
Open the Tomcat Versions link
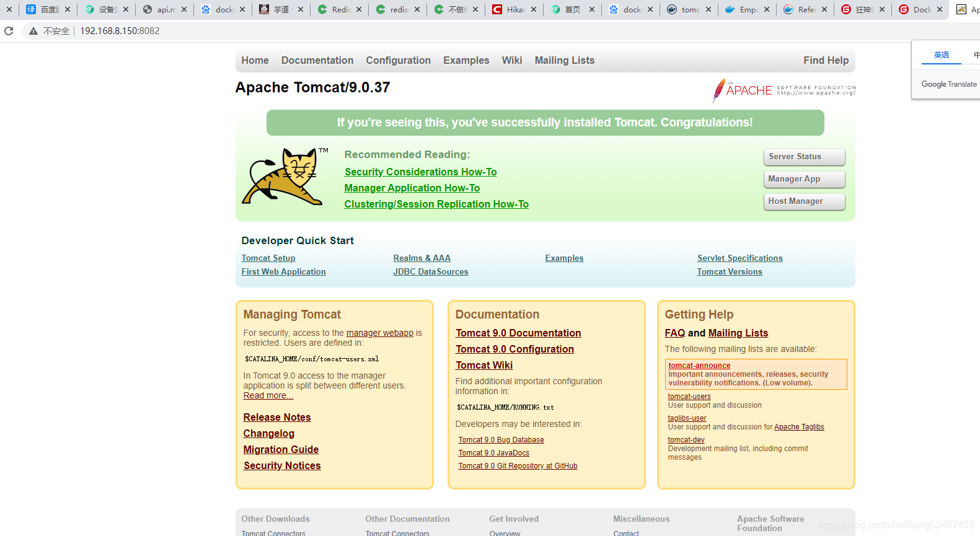coord(730,271)
